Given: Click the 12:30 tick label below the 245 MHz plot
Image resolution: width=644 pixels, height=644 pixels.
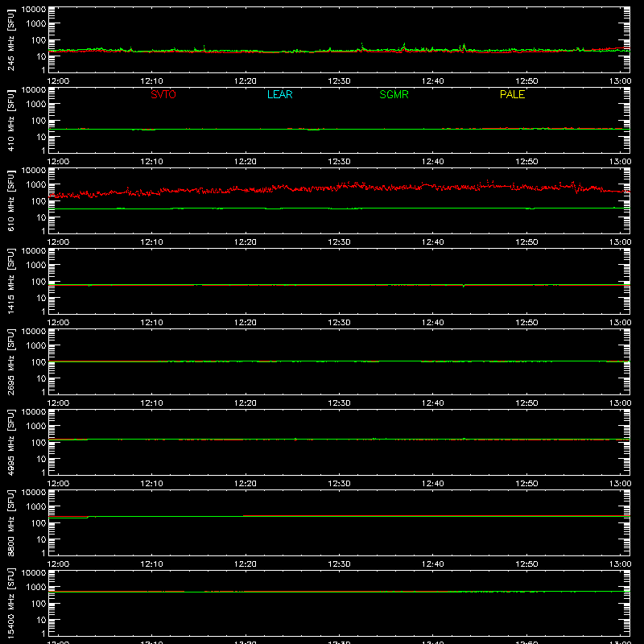Looking at the screenshot, I should [x=339, y=81].
